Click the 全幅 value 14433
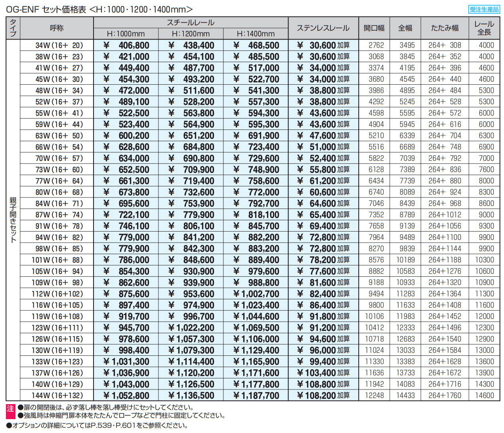 coord(405,395)
